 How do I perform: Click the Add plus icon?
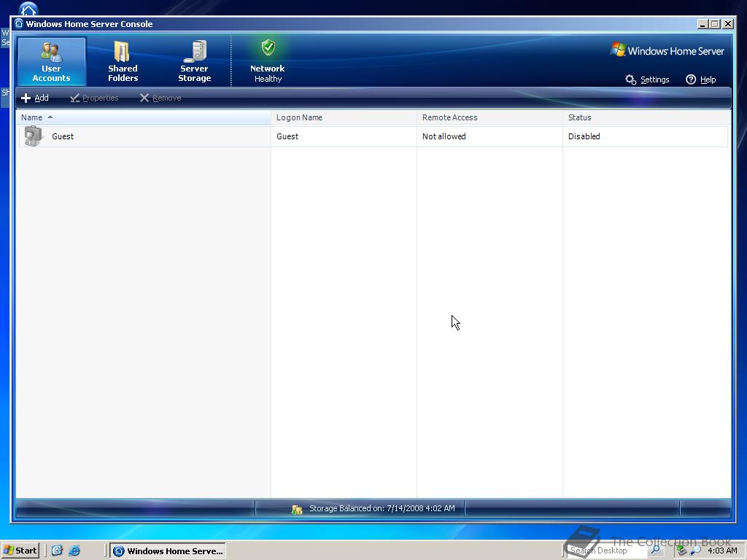(26, 98)
